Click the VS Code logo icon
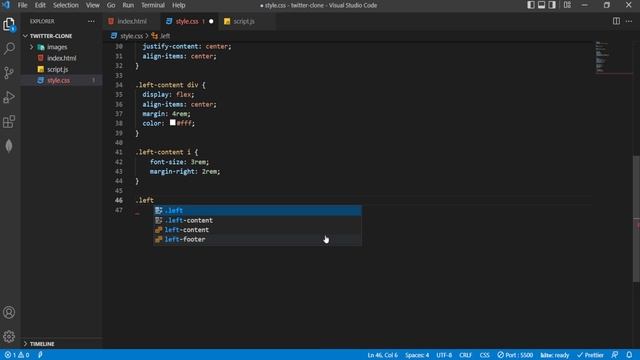 point(6,5)
